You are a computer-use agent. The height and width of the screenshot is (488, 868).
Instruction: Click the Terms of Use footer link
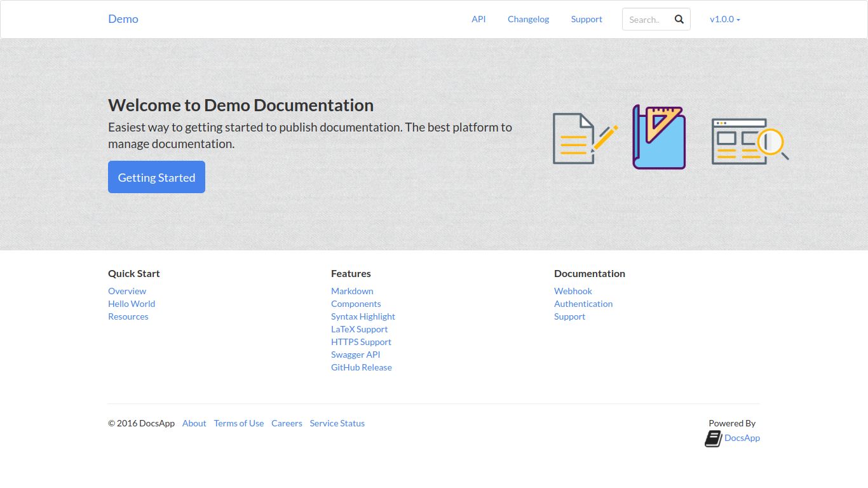239,423
